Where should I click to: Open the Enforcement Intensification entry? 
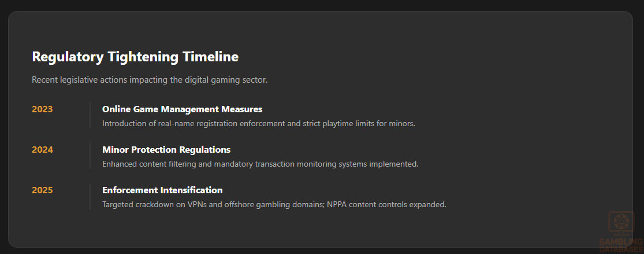(162, 190)
